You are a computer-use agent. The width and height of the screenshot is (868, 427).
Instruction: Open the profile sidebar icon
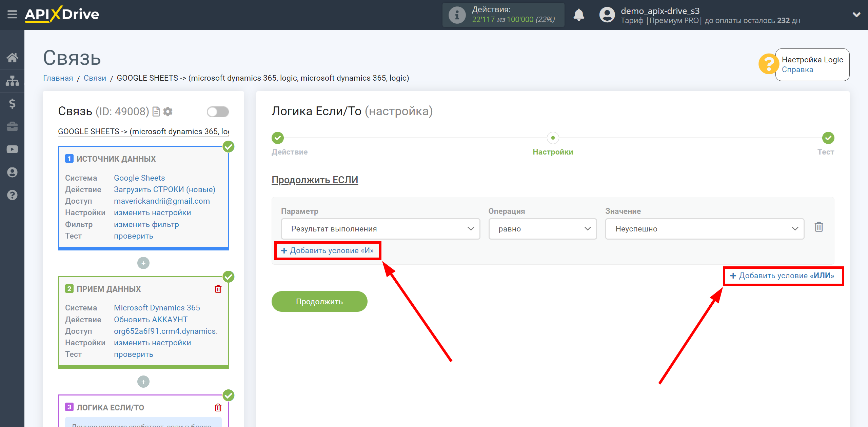12,172
